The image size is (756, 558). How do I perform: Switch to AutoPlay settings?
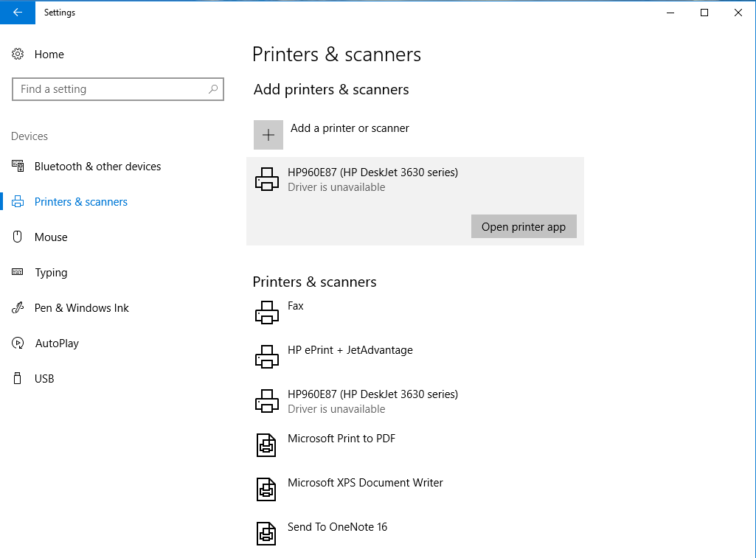(x=57, y=343)
